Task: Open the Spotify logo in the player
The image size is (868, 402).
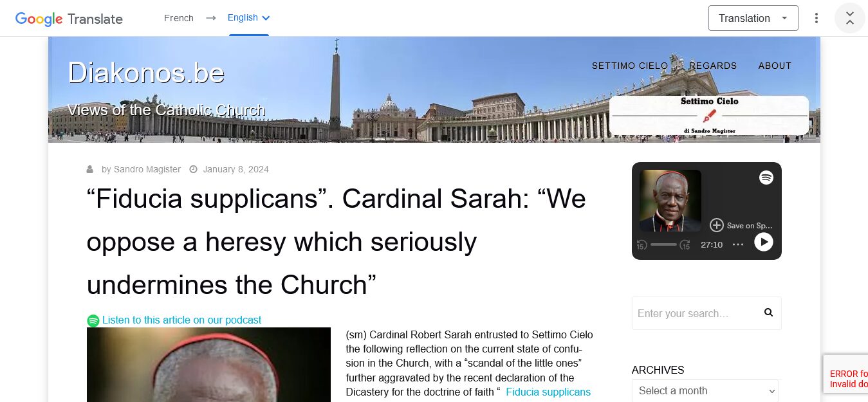Action: 766,178
